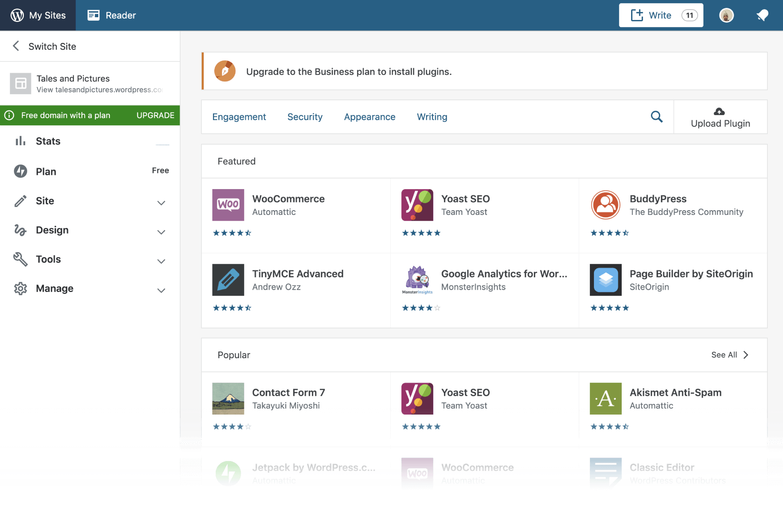The width and height of the screenshot is (783, 532).
Task: Click the TinyMCE Advanced plugin icon
Action: pos(229,280)
